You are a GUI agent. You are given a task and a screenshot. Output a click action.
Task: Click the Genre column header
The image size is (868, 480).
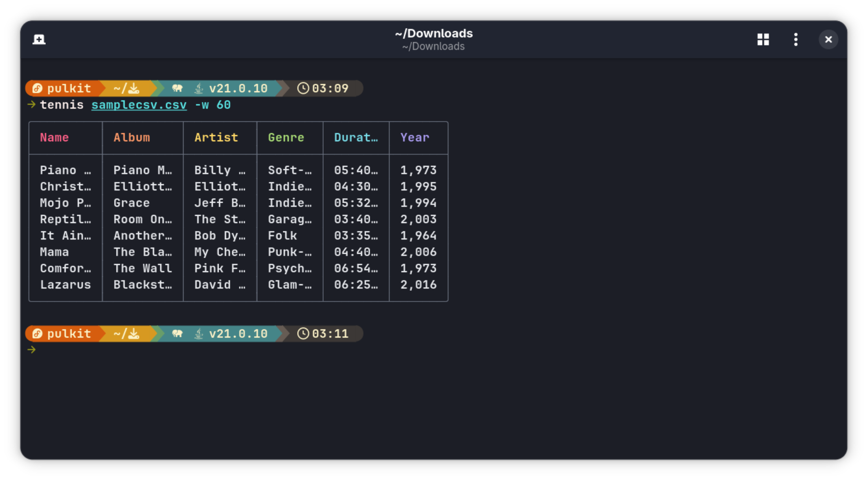[286, 137]
